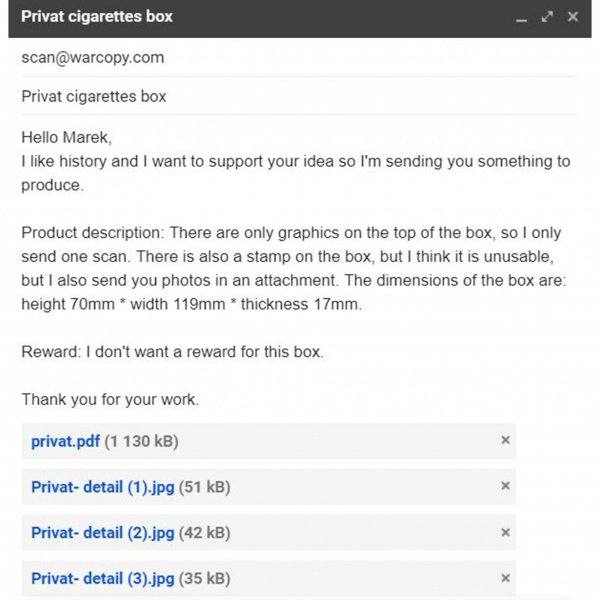The width and height of the screenshot is (600, 600).
Task: Click the privat.pdf file size label
Action: point(141,441)
